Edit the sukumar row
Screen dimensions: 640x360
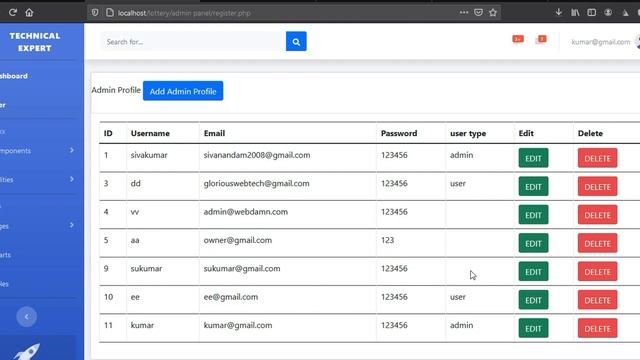(533, 272)
